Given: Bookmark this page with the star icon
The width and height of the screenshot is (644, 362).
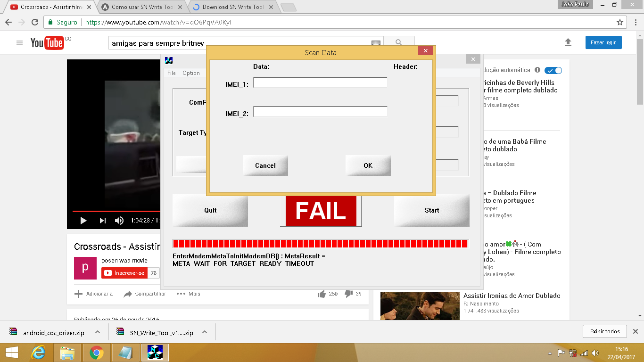Looking at the screenshot, I should (620, 22).
